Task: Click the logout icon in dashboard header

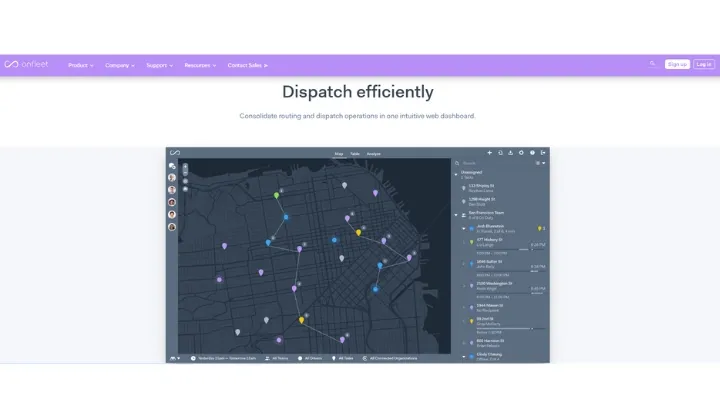Action: 543,153
